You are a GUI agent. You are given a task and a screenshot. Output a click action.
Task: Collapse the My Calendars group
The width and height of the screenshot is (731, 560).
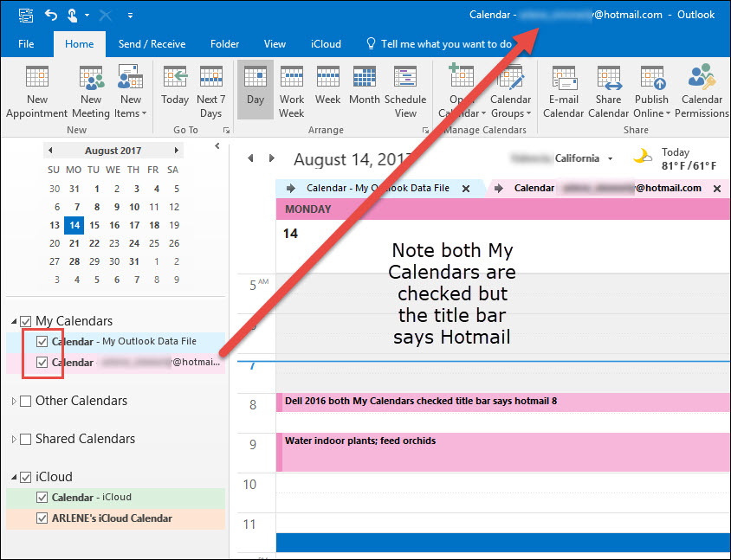(x=14, y=321)
